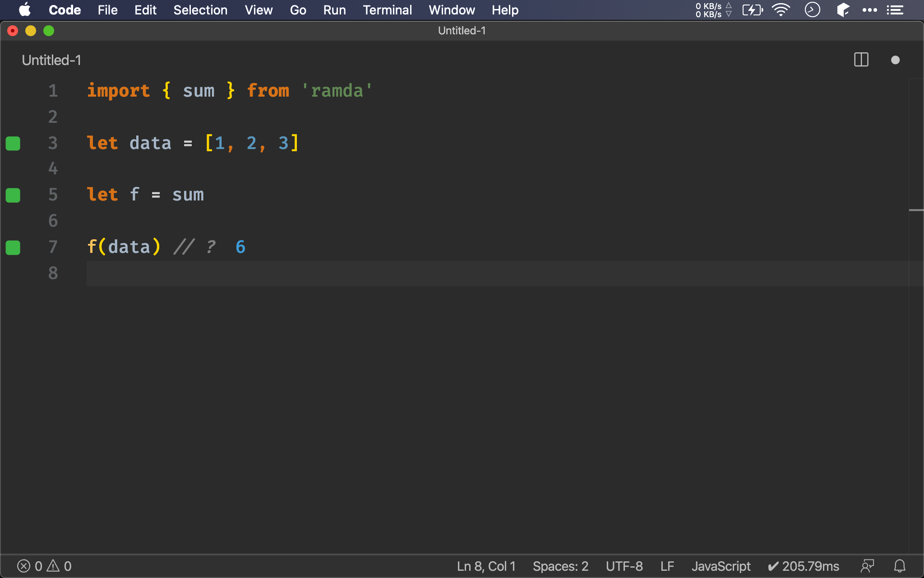Open the errors and warnings status indicator
This screenshot has width=924, height=578.
click(x=44, y=566)
